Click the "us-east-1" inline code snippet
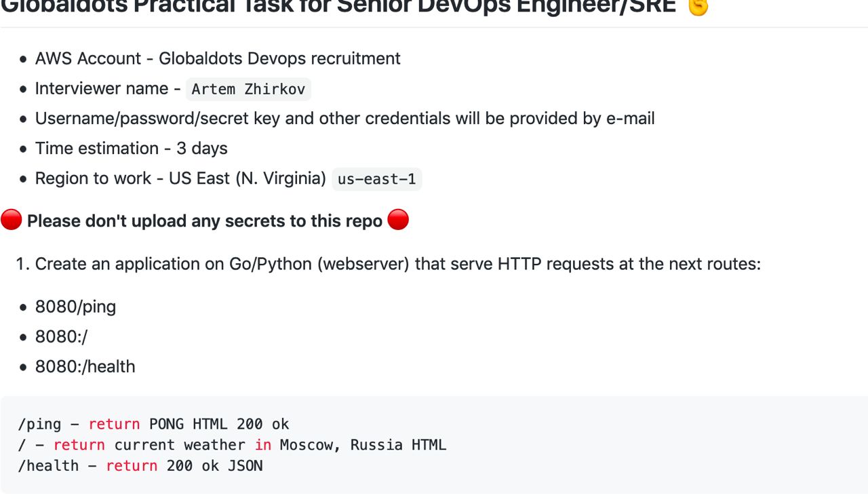This screenshot has width=868, height=504. click(376, 179)
